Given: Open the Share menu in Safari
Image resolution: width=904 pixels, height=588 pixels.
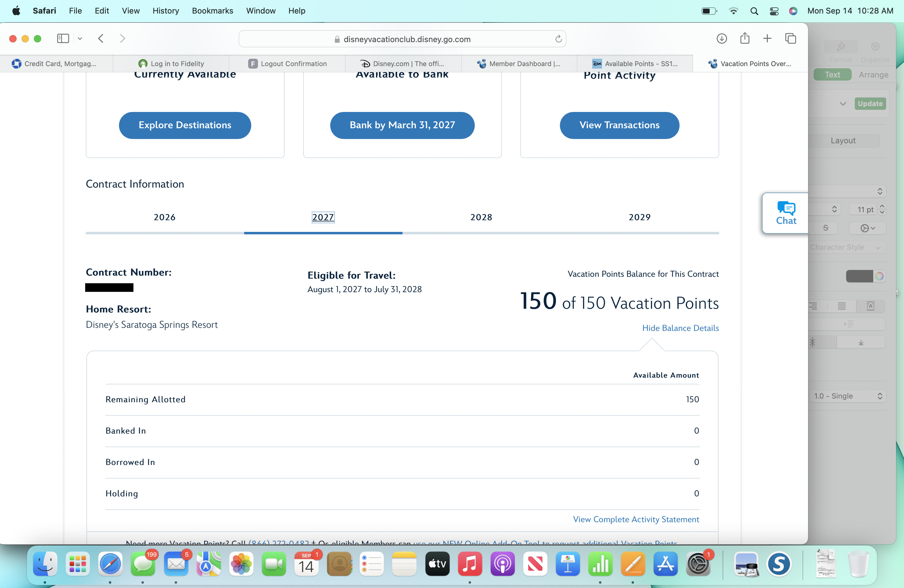Looking at the screenshot, I should pos(744,38).
